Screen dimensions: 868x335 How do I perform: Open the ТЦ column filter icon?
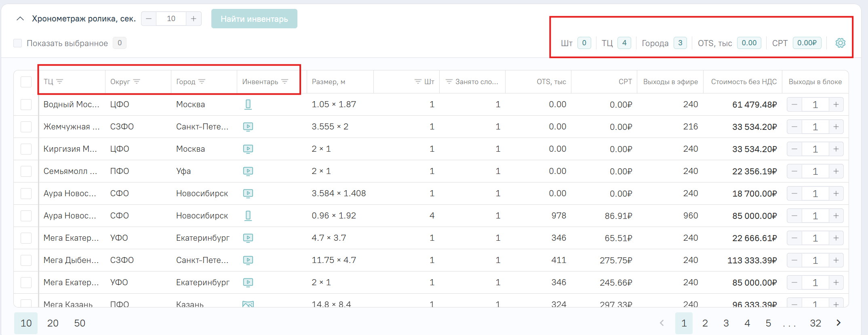pos(60,82)
